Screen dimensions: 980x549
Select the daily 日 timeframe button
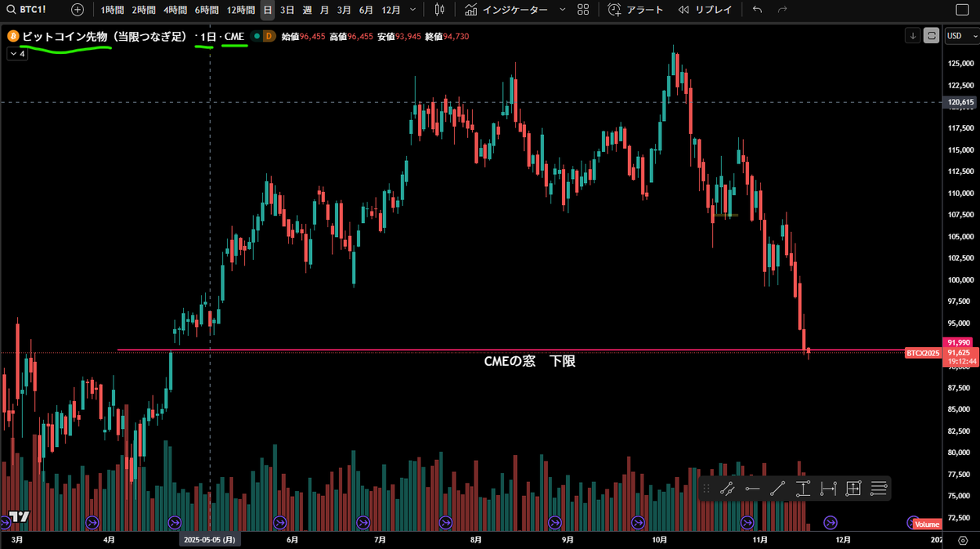coord(268,10)
